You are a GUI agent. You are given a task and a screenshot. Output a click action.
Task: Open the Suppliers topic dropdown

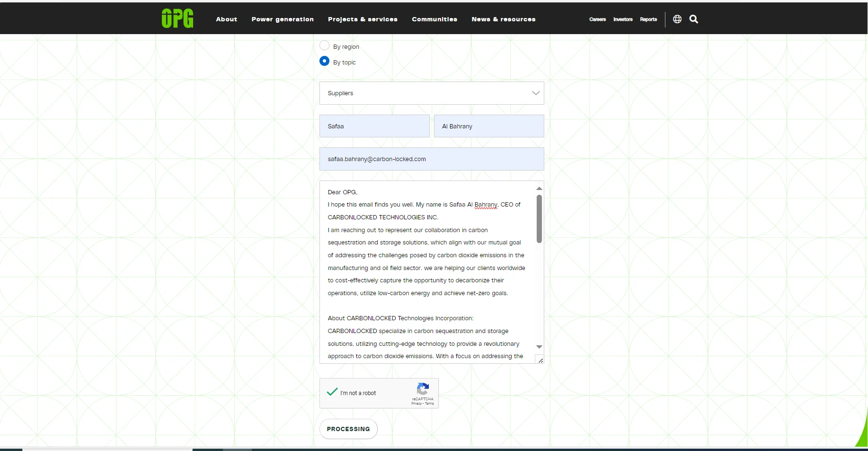click(432, 93)
